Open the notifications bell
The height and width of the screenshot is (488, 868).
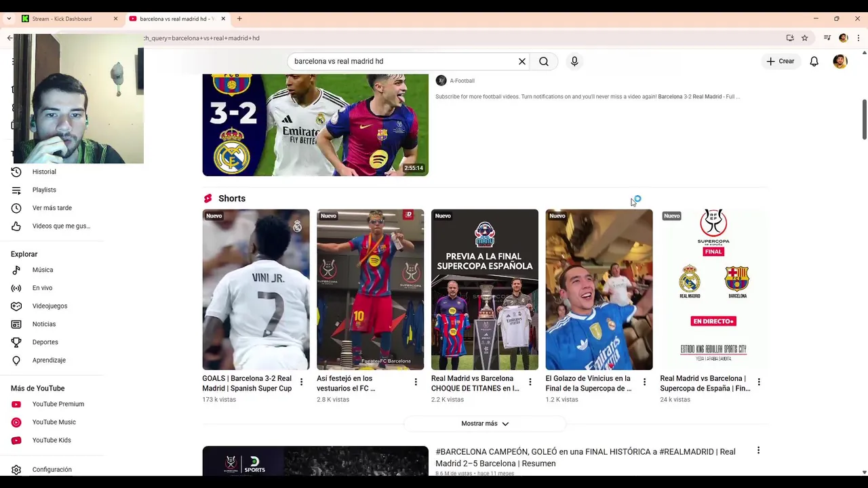pos(814,61)
